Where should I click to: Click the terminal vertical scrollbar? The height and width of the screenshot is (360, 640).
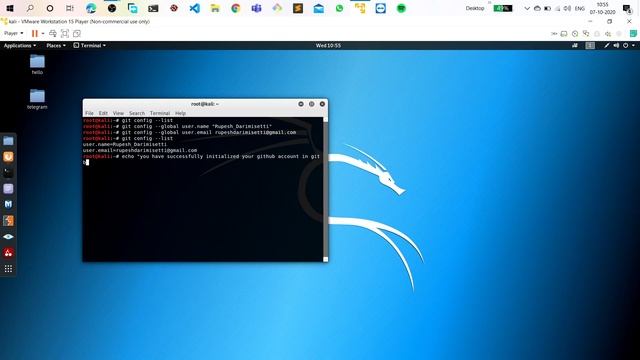coord(325,189)
